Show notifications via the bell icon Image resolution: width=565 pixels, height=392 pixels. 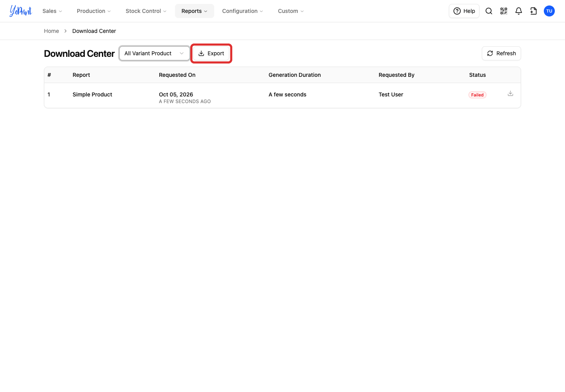click(519, 11)
